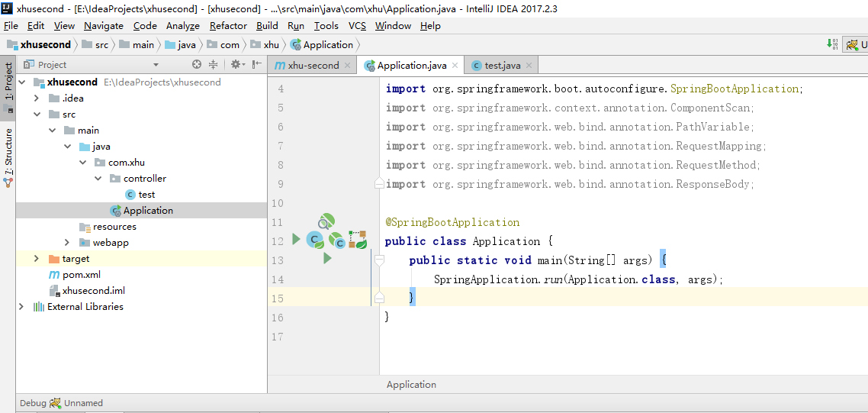Open the Tomcat run configuration selector
Image resolution: width=868 pixels, height=413 pixels.
pos(855,45)
